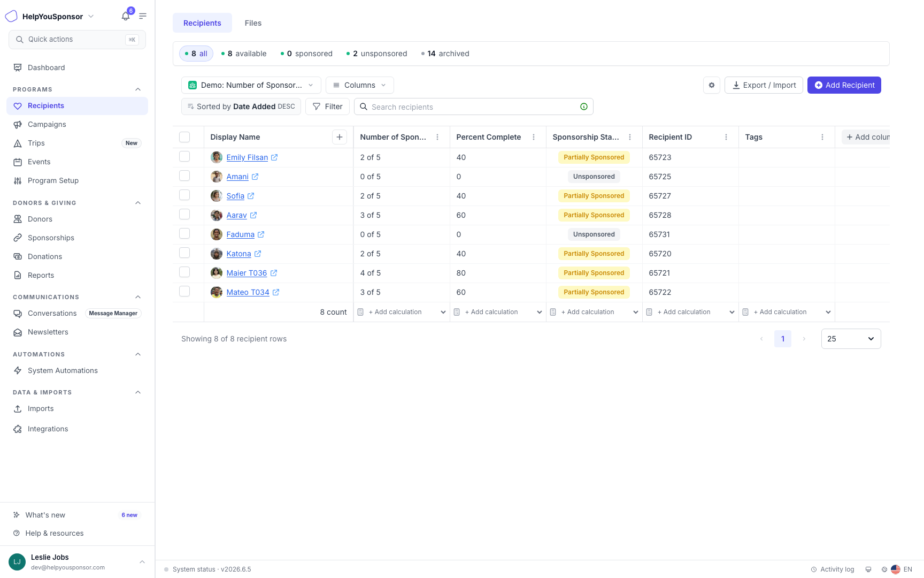Open options for Percent Complete column
Viewport: 924px width, 578px height.
(534, 137)
